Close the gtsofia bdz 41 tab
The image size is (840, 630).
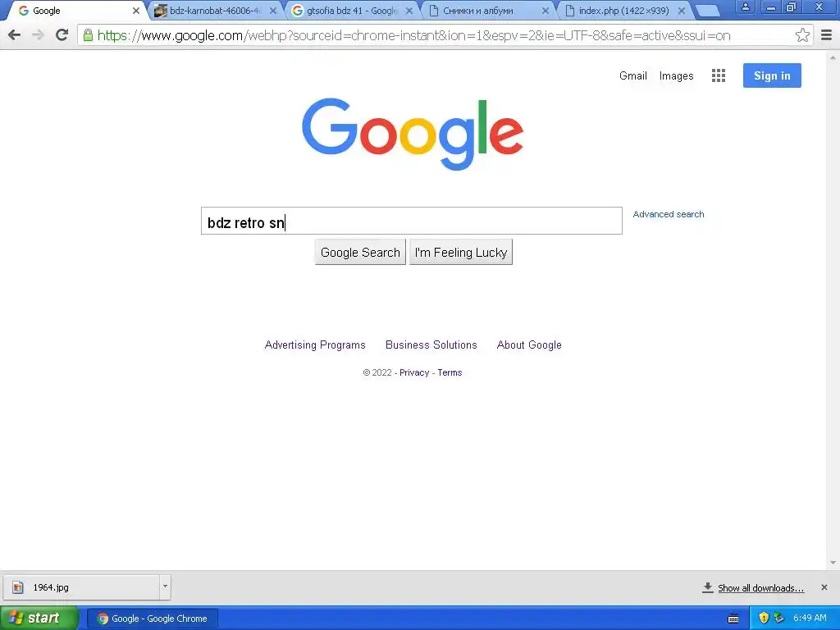click(409, 11)
